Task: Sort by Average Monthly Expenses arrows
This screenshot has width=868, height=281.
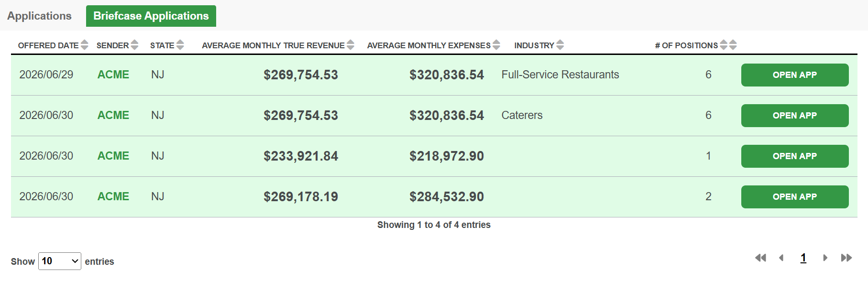Action: tap(496, 45)
